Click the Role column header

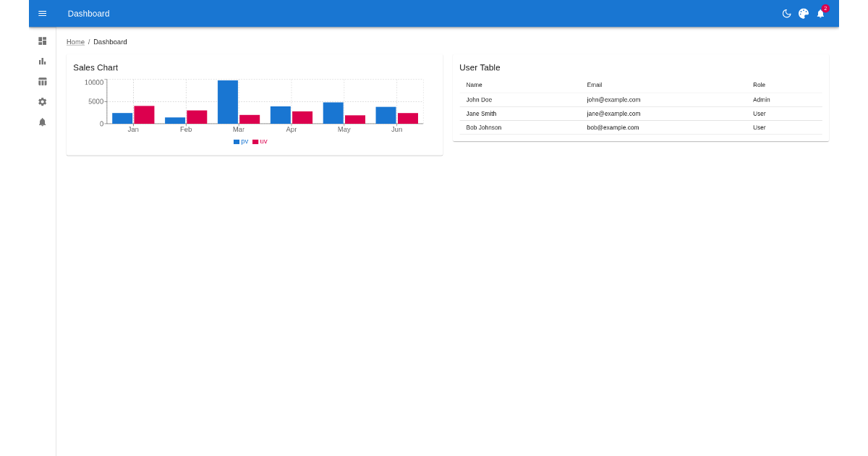click(x=759, y=85)
